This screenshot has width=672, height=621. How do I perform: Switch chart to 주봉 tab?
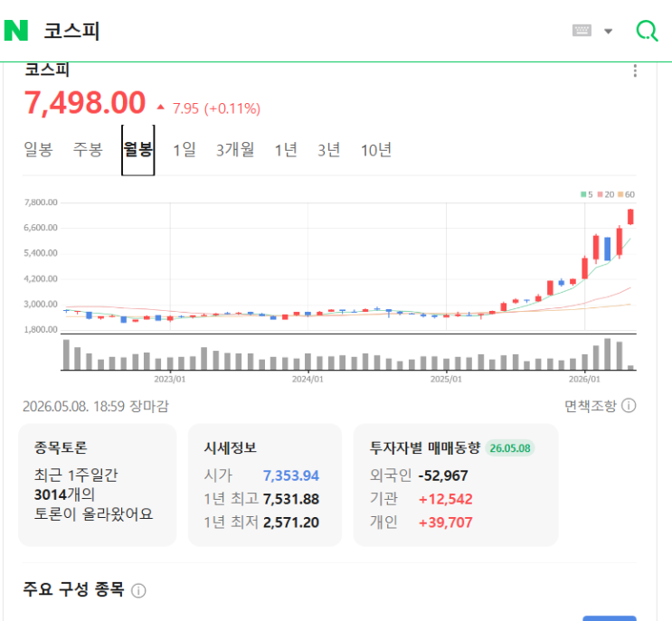(x=88, y=150)
